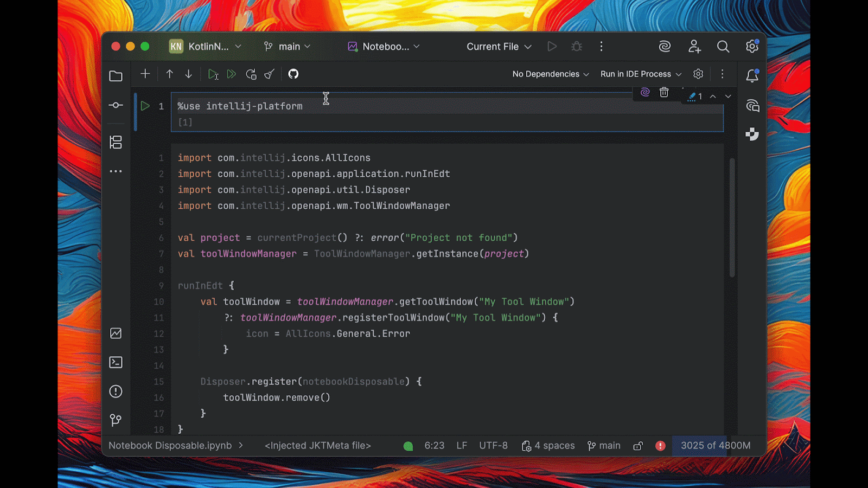This screenshot has width=868, height=488.
Task: Open the Project folder tool window
Action: pyautogui.click(x=116, y=76)
